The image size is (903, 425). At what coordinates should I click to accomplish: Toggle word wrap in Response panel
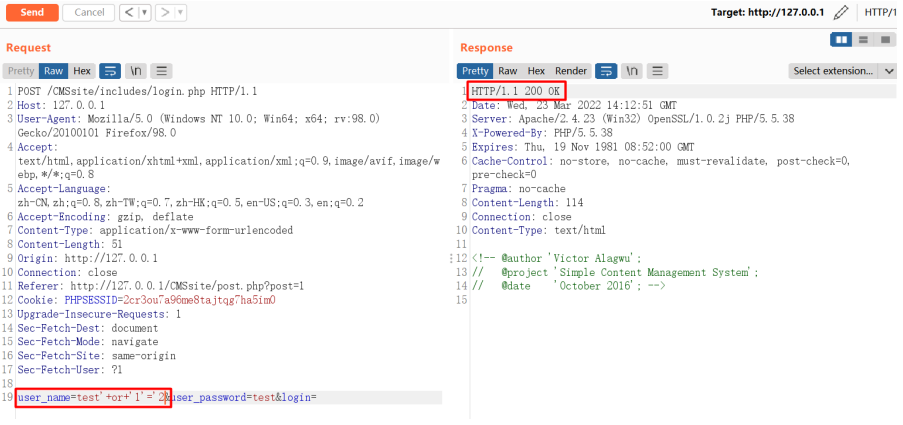(606, 71)
